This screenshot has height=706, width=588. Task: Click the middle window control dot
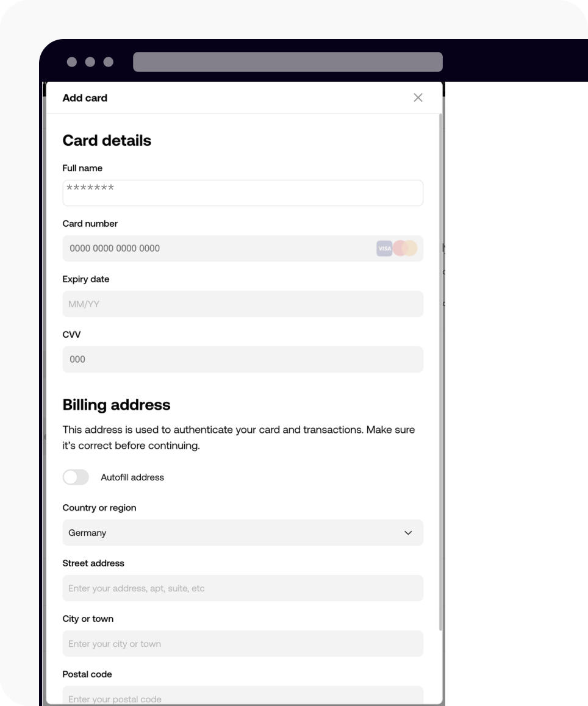pos(90,62)
